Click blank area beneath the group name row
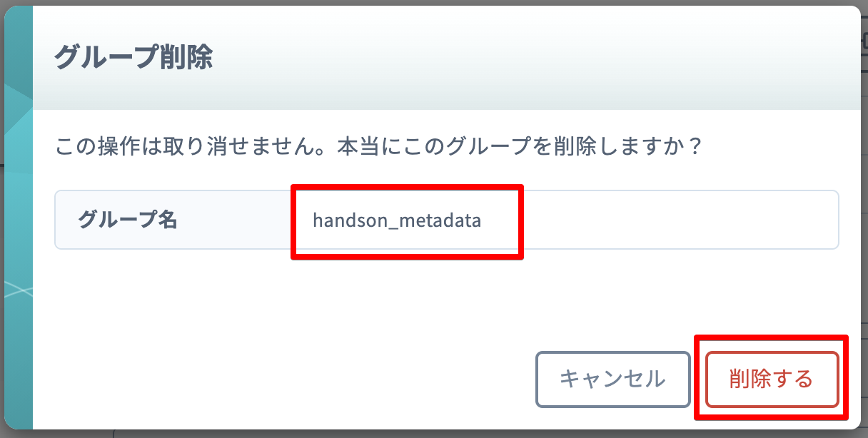Image resolution: width=868 pixels, height=438 pixels. point(447,292)
